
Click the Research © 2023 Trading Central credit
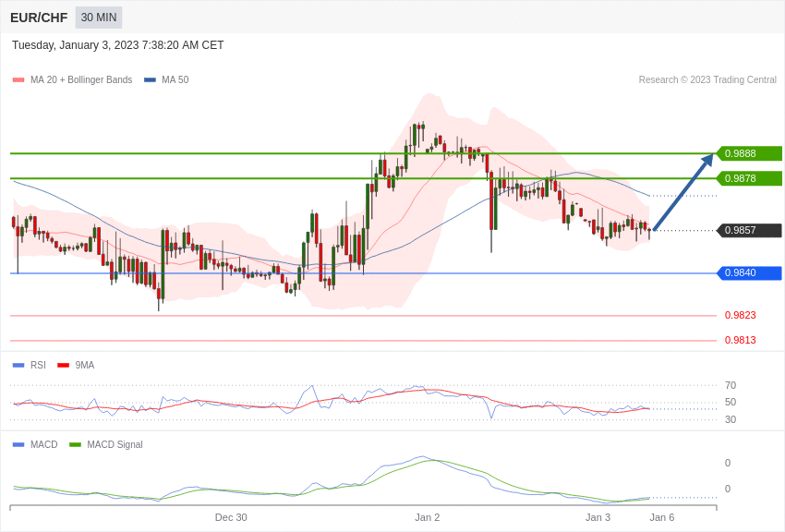click(x=707, y=80)
